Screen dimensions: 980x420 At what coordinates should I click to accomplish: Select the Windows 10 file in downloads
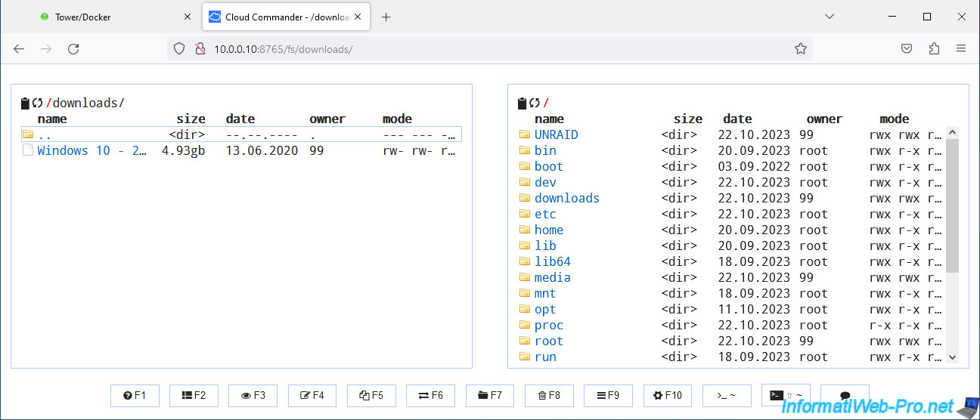coord(91,150)
